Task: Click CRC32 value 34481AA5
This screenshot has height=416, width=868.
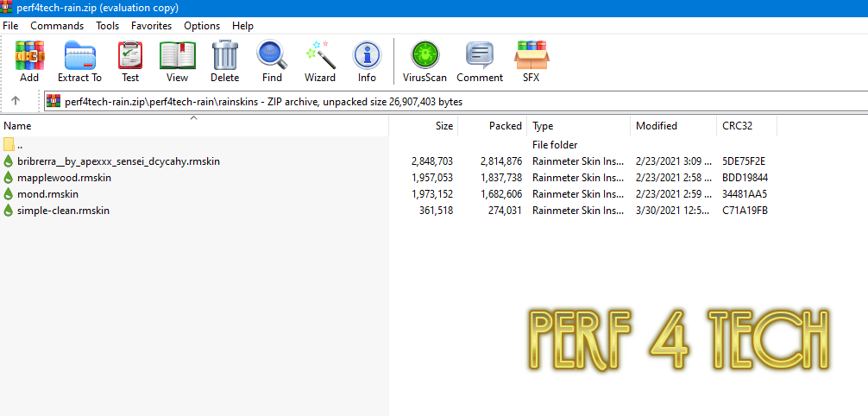Action: tap(745, 194)
